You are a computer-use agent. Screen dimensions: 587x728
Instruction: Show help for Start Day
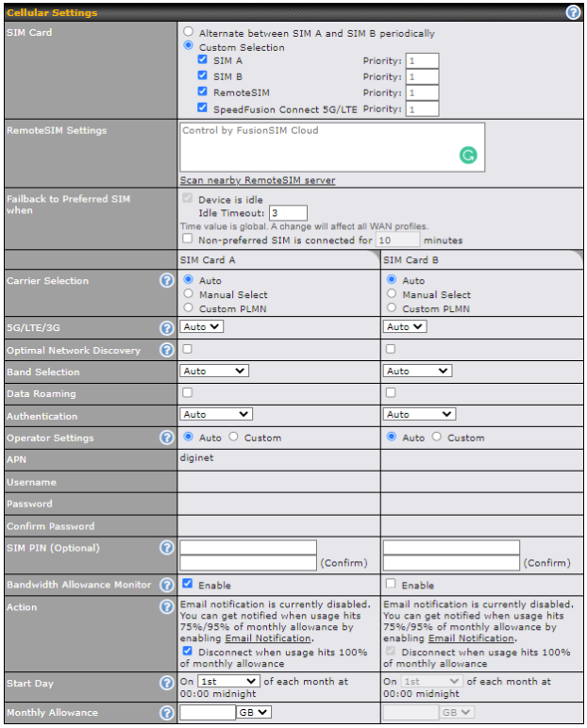pyautogui.click(x=167, y=683)
